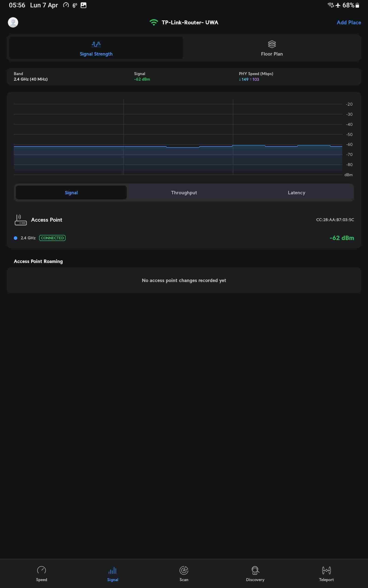Select the Throughput graph segment
The image size is (368, 588).
point(184,193)
